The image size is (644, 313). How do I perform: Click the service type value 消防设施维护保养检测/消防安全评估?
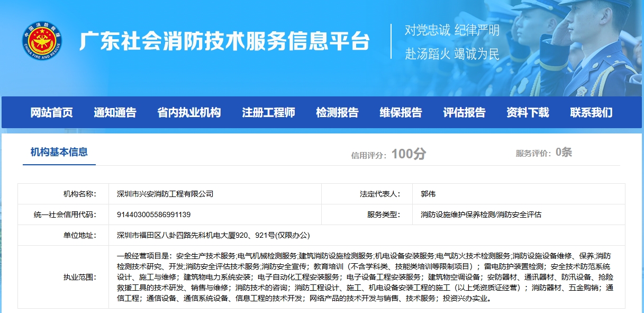(481, 214)
